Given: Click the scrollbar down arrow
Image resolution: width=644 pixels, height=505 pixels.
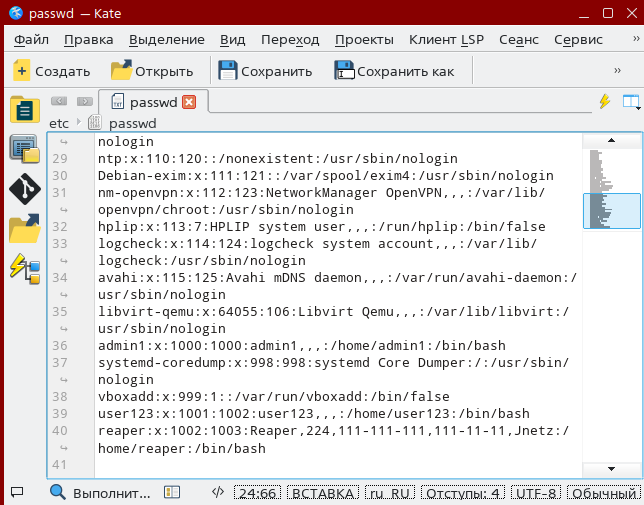Looking at the screenshot, I should [x=611, y=469].
